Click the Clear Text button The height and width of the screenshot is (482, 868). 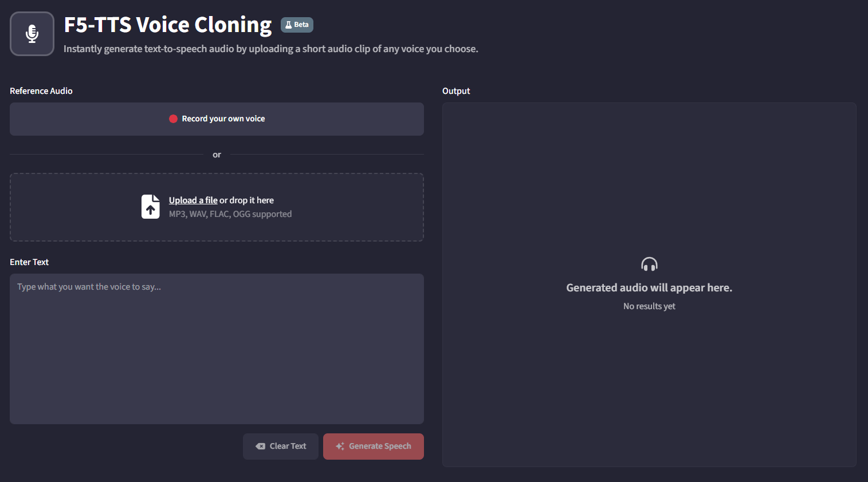[x=281, y=447]
